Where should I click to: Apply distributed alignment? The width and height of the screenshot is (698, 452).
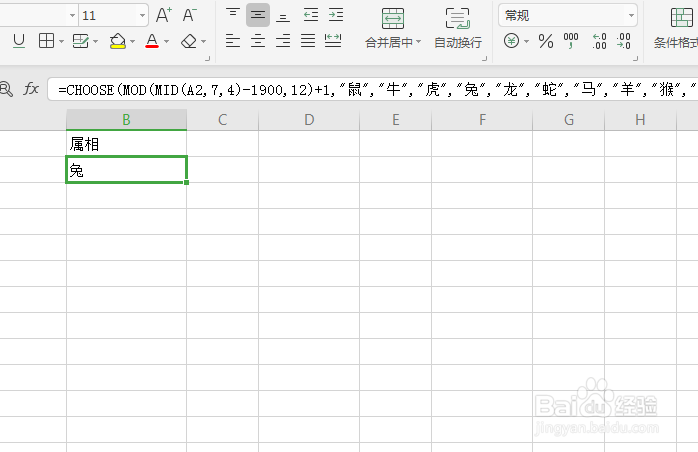(x=333, y=41)
